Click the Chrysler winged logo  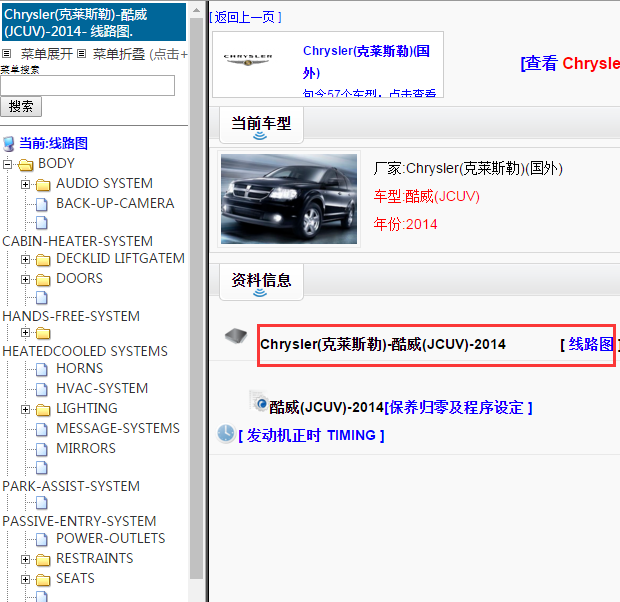(x=248, y=60)
